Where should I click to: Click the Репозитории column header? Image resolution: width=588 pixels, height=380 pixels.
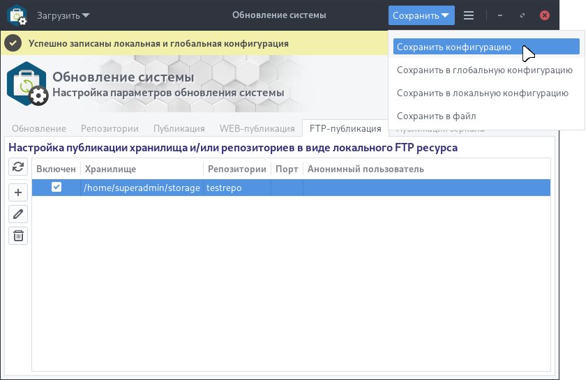point(237,169)
